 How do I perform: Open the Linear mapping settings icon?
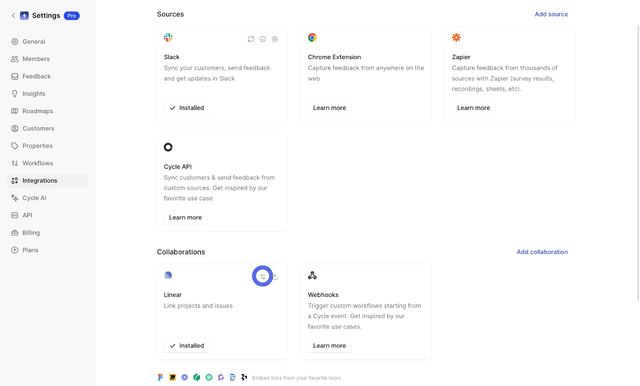262,277
